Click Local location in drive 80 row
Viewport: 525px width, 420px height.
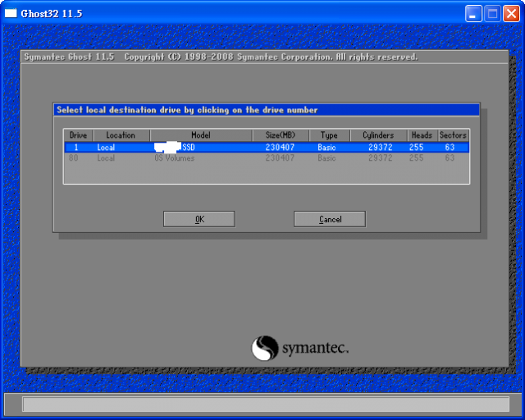point(106,157)
